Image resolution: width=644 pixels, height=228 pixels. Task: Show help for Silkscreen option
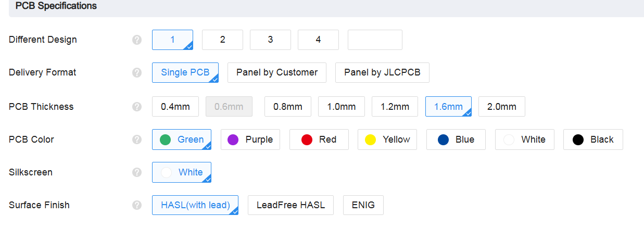pyautogui.click(x=137, y=172)
